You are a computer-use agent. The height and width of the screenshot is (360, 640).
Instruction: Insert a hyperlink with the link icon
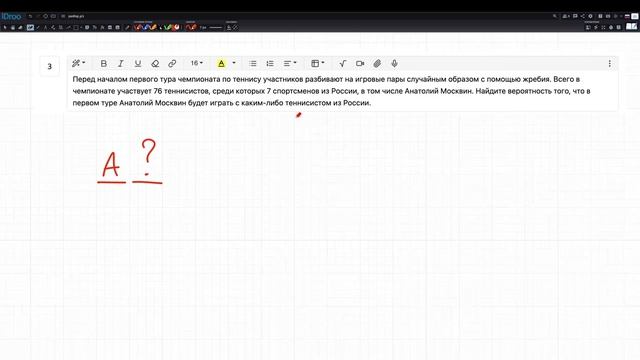[x=172, y=63]
